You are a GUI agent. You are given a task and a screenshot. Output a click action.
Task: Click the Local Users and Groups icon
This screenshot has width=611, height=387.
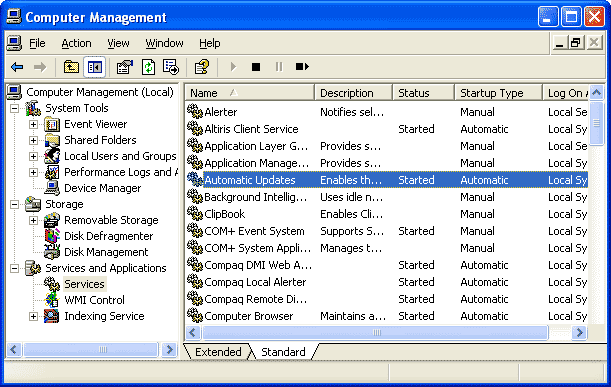pyautogui.click(x=52, y=156)
